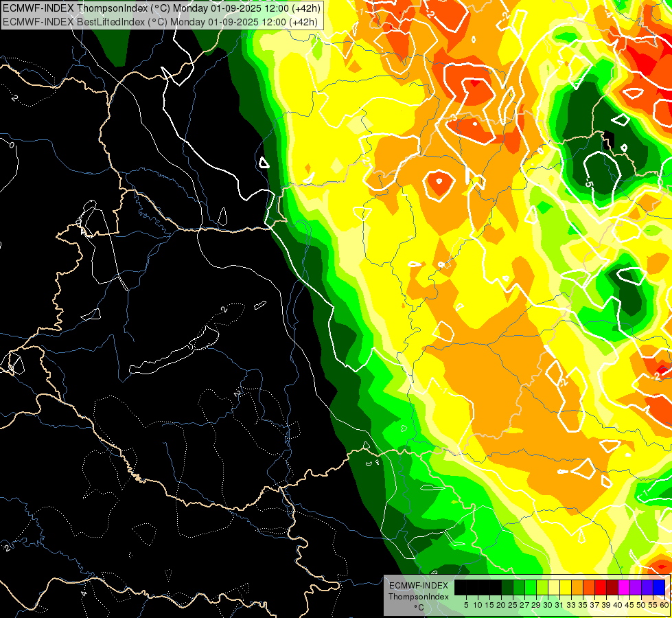Select the orange 33-35 legend swatch
The image size is (672, 618).
[x=577, y=587]
